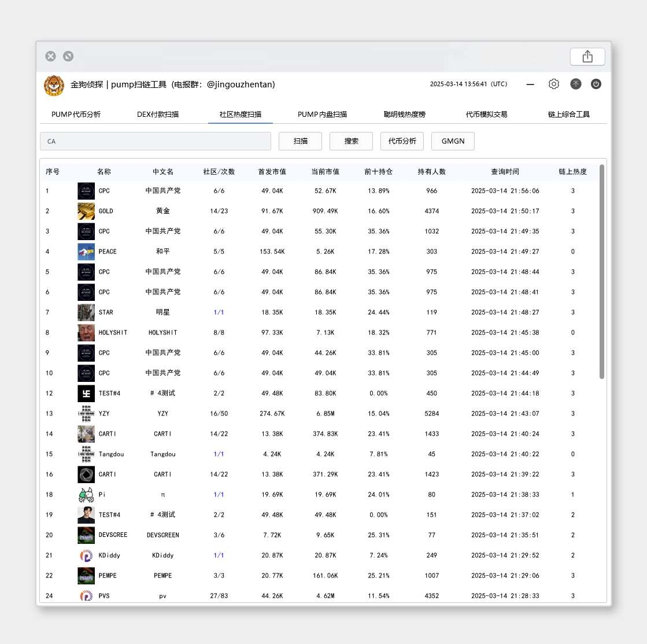The height and width of the screenshot is (644, 647).
Task: Click CARTI spiral icon in row 16
Action: point(86,474)
